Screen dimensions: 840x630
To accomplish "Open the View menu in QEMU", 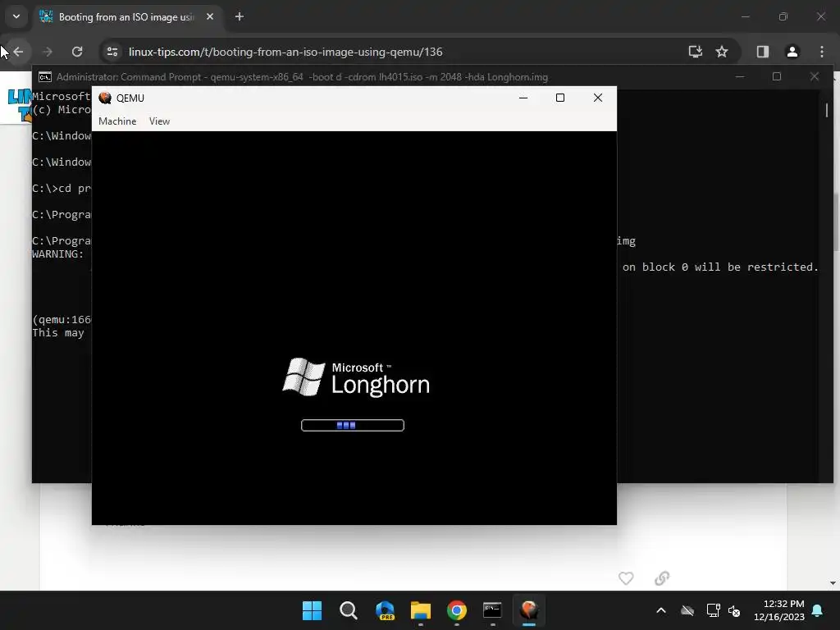I will click(159, 121).
